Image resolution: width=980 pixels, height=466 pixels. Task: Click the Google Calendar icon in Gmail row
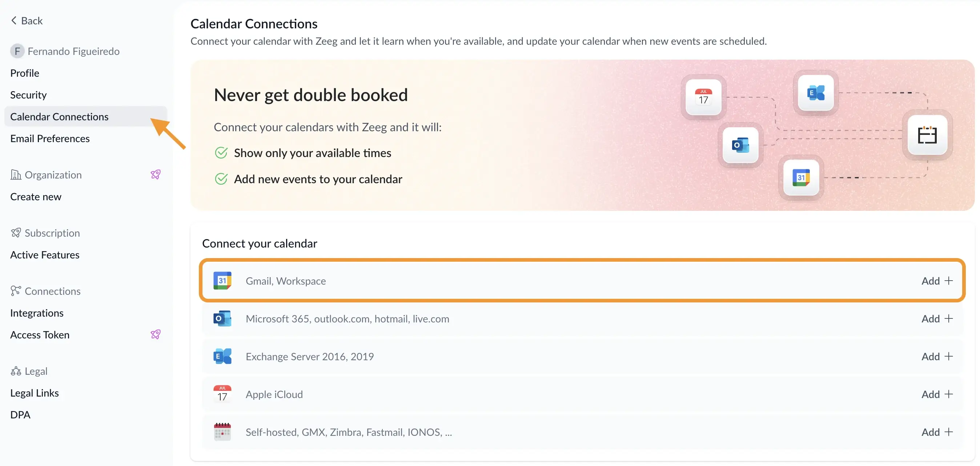(x=222, y=281)
